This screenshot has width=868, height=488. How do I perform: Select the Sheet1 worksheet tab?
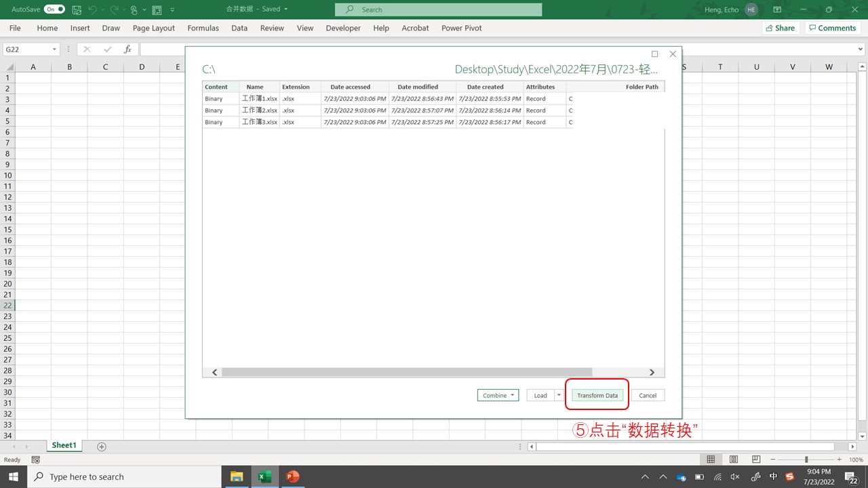click(x=64, y=445)
